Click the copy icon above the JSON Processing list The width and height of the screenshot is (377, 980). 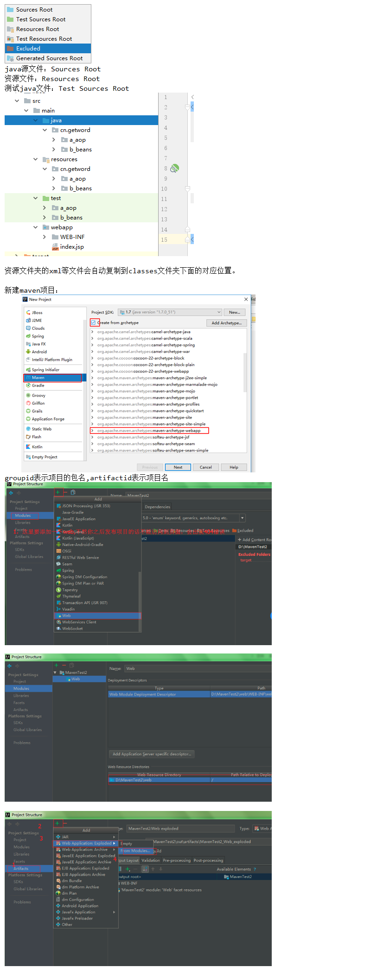point(73,492)
